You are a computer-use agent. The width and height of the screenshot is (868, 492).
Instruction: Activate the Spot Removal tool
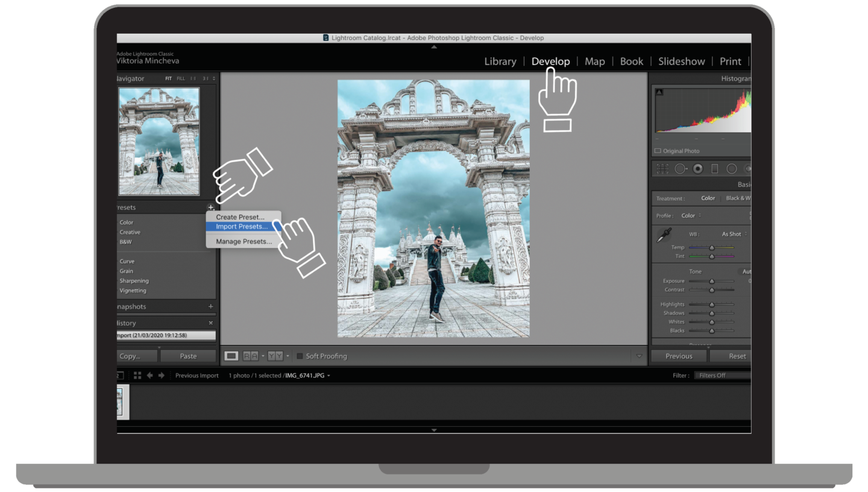(x=681, y=169)
